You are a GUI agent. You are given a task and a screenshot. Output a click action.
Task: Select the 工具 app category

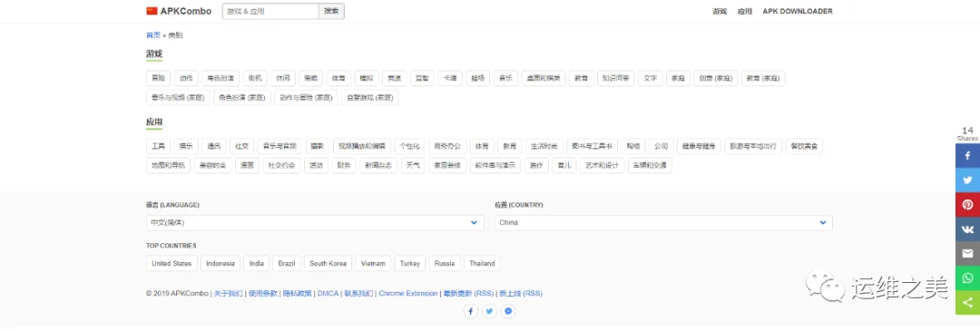coord(158,146)
